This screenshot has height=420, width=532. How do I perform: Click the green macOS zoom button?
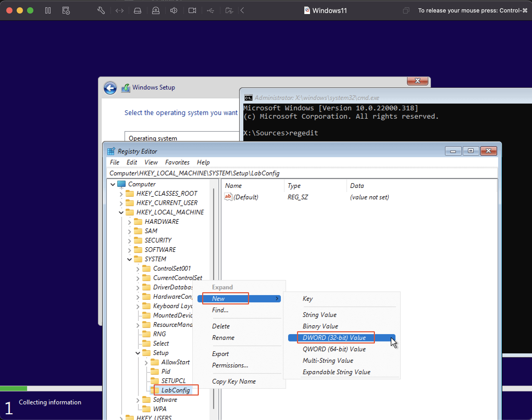30,10
